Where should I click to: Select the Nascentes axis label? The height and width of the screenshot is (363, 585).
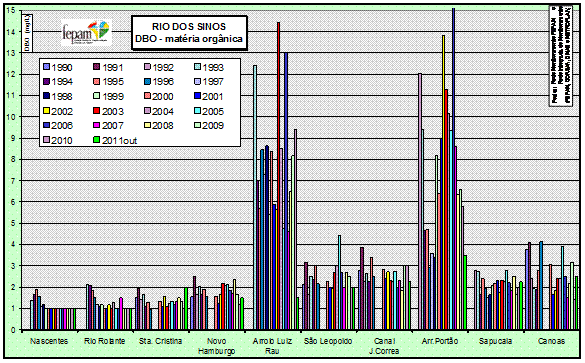click(49, 341)
